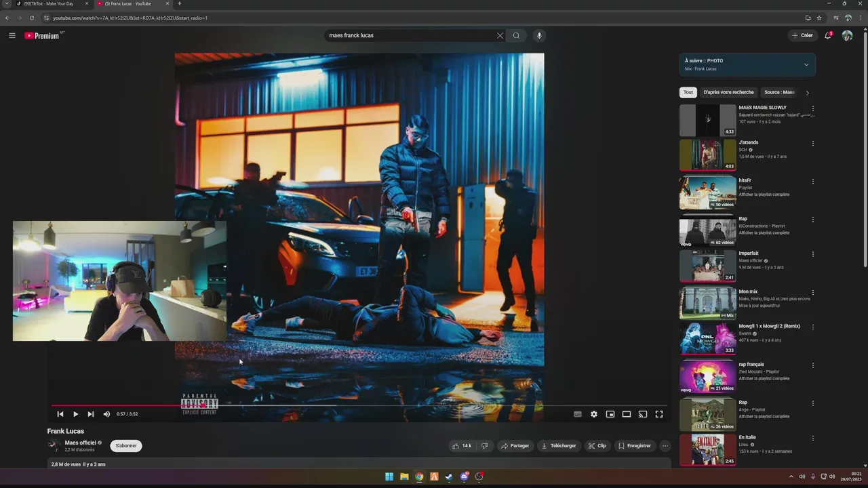868x488 pixels.
Task: Open the rap français playlist thumbnail
Action: [x=707, y=377]
